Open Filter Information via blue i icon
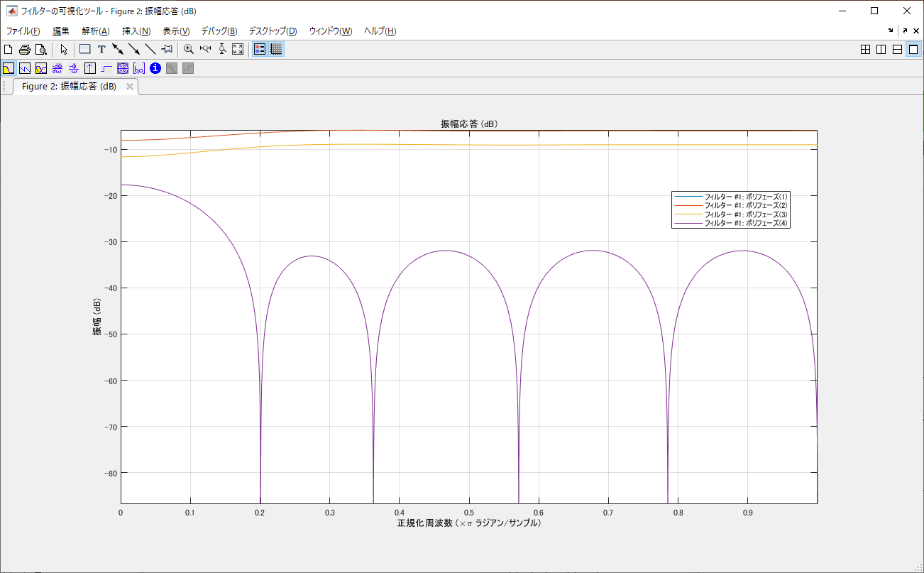 point(155,68)
